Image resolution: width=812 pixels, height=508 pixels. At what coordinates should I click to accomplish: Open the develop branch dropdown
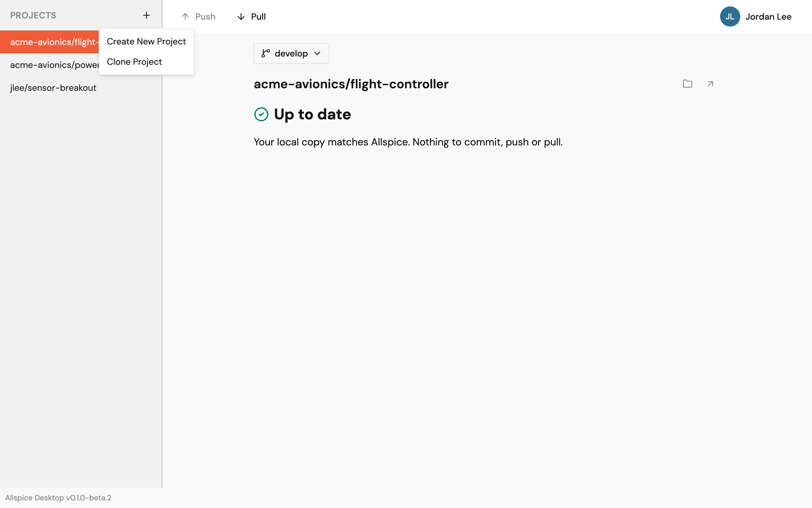291,53
